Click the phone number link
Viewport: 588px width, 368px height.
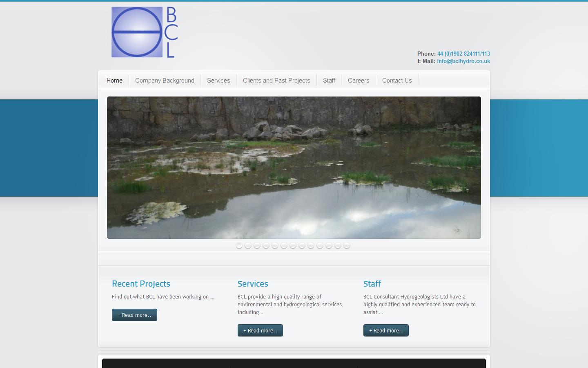[x=463, y=54]
